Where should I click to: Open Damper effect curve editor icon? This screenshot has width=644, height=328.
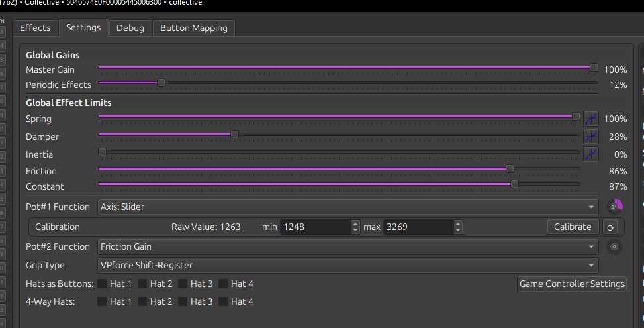[591, 137]
